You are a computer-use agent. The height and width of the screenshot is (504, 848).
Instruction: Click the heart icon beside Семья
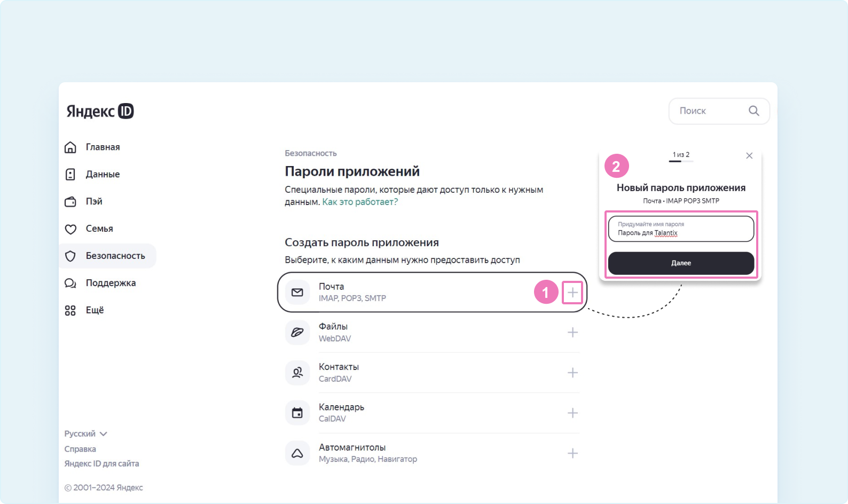(70, 229)
